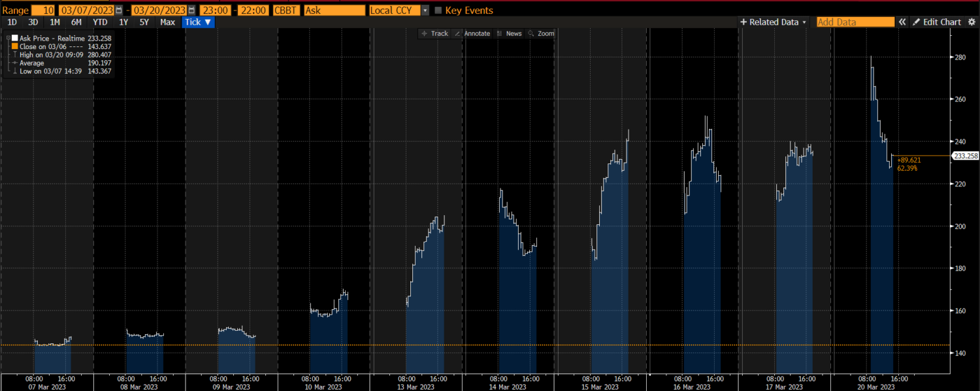Open chart settings gear icon
The width and height of the screenshot is (980, 391).
pyautogui.click(x=972, y=22)
